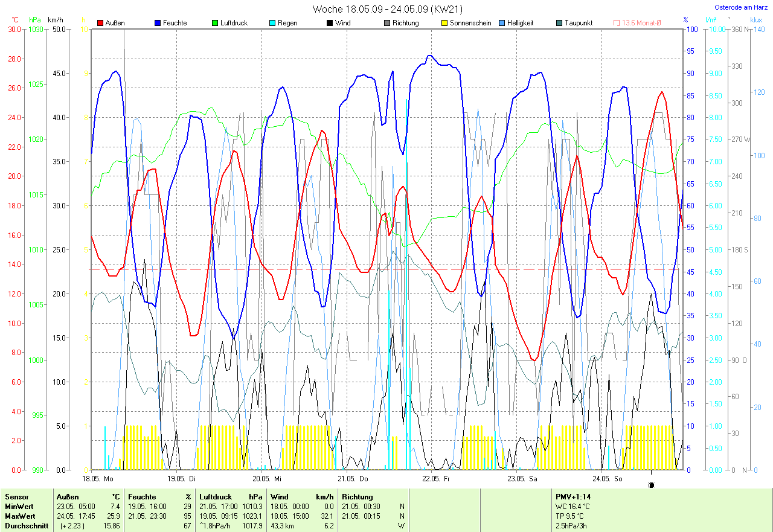The image size is (773, 532).
Task: Click the black Wind legend square
Action: click(330, 23)
